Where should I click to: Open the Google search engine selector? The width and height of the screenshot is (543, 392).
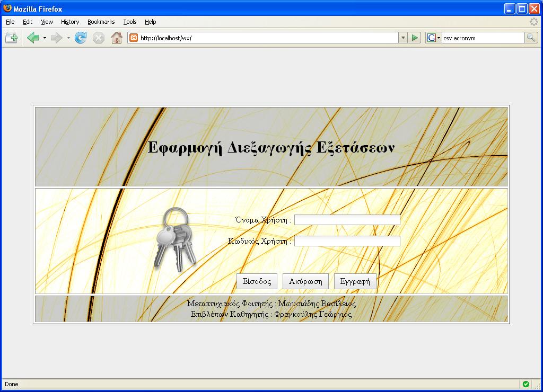click(434, 38)
